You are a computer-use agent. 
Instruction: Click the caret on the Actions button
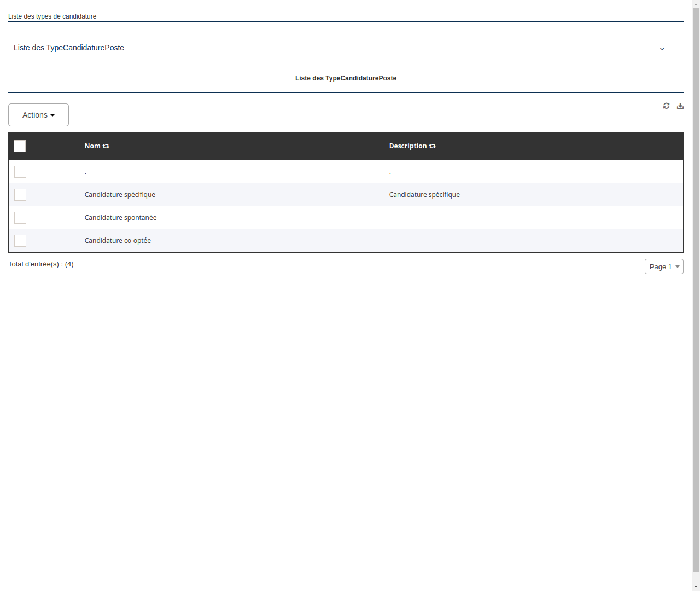tap(53, 115)
